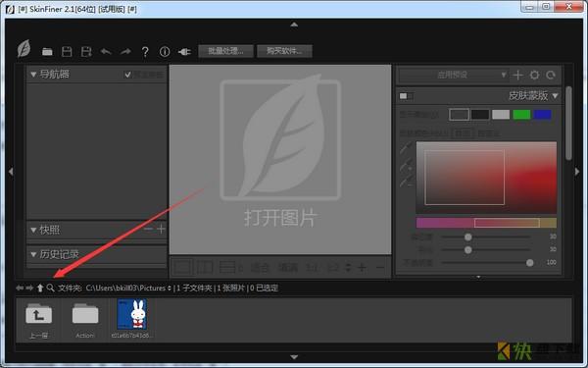Image resolution: width=588 pixels, height=368 pixels.
Task: Choose single view layout icon
Action: pos(182,267)
